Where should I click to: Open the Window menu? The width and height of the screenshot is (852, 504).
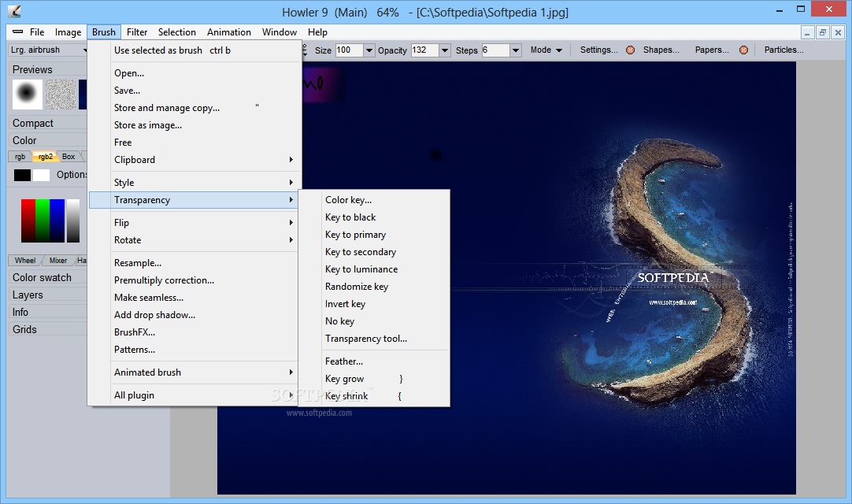[x=280, y=32]
